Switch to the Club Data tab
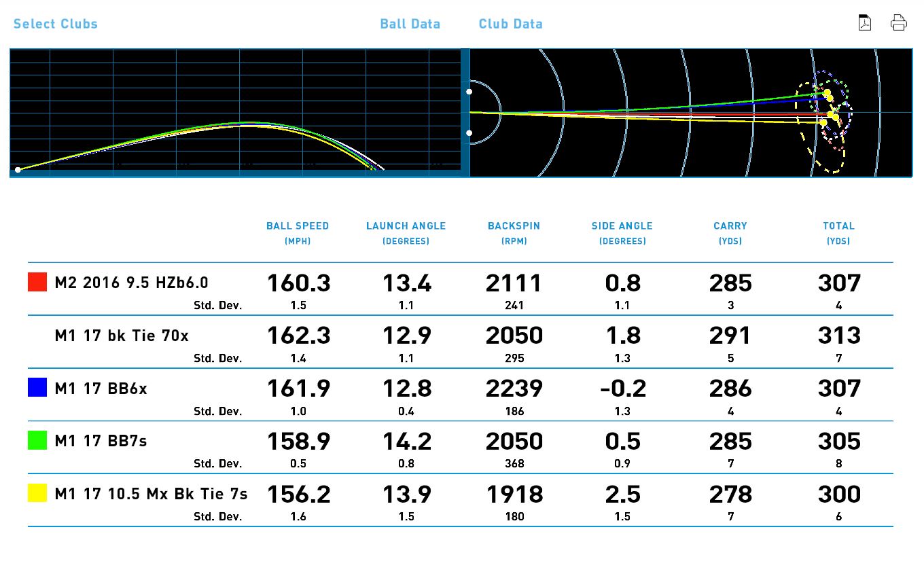Screen dimensions: 924x574 (511, 24)
